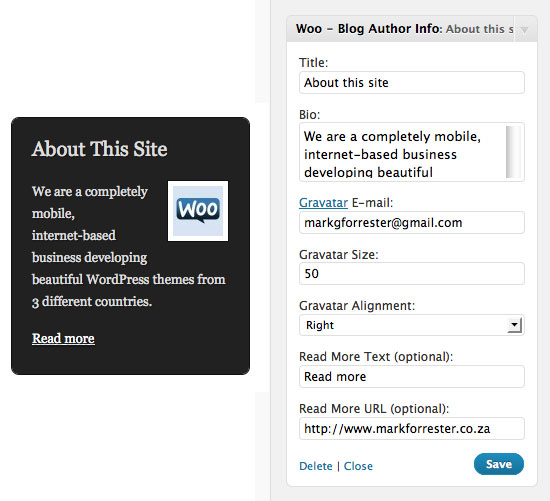Collapse the Woo Blog Author Info widget arrow
Viewport: 550px width, 501px height.
coord(524,30)
